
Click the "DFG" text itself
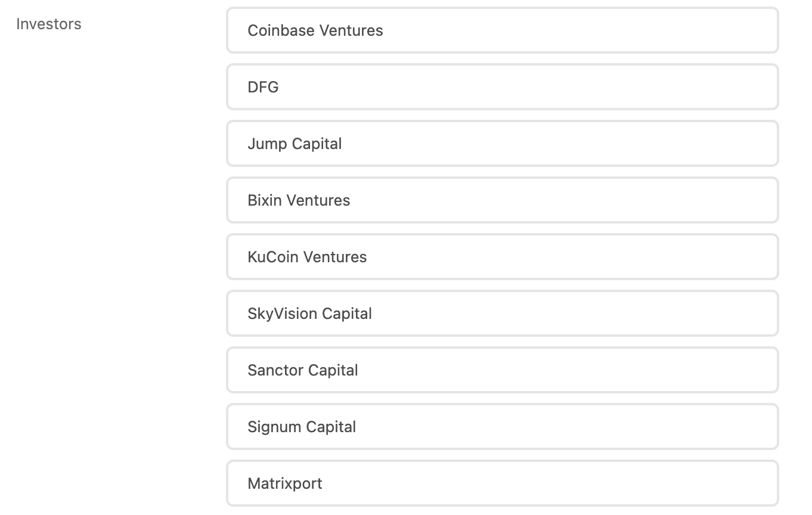click(263, 87)
